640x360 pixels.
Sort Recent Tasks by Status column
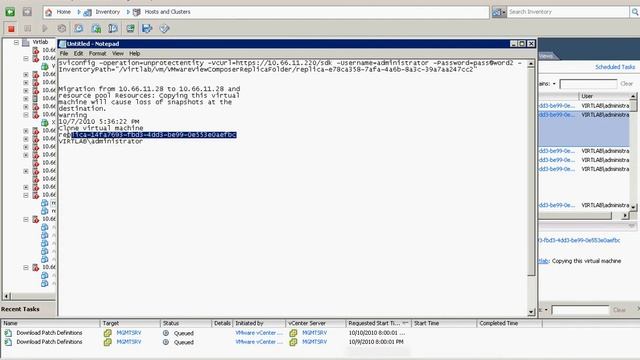[x=186, y=323]
